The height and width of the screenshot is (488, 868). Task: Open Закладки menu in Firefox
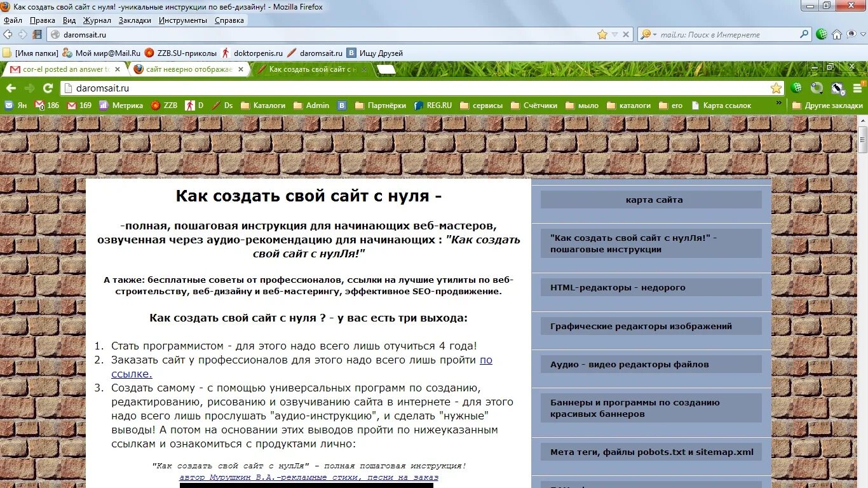click(135, 20)
